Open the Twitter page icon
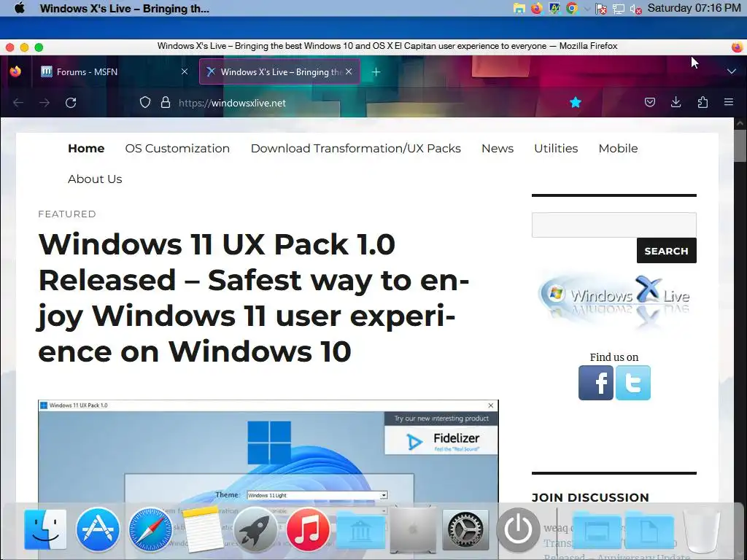The height and width of the screenshot is (560, 747). 632,383
